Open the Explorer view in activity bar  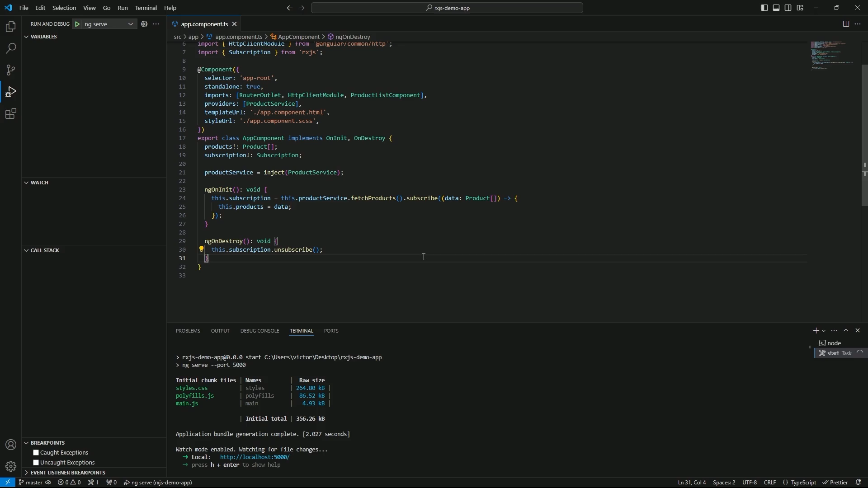tap(11, 27)
